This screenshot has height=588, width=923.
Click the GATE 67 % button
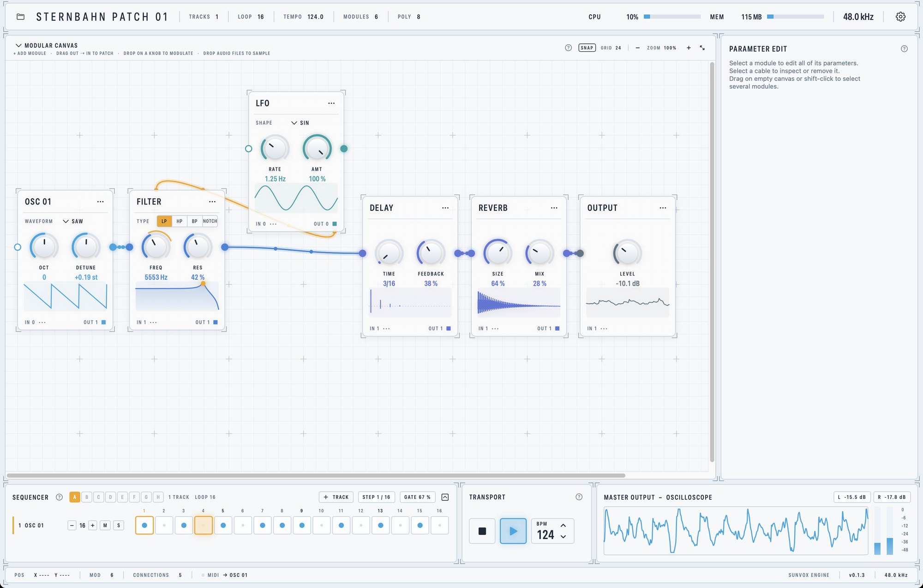417,497
